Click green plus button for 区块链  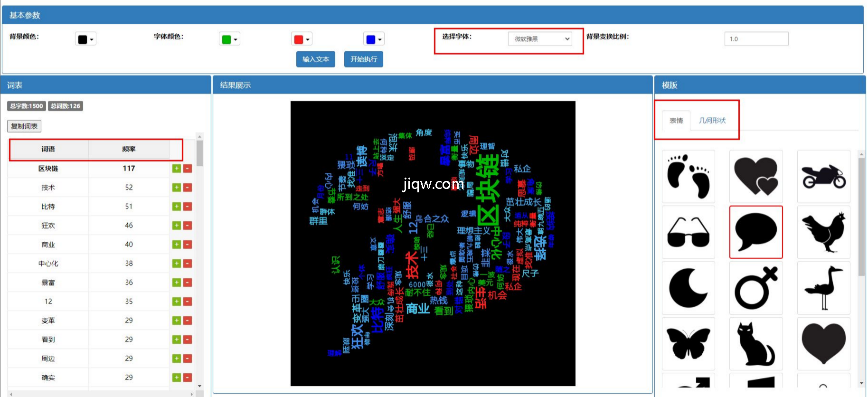tap(177, 169)
